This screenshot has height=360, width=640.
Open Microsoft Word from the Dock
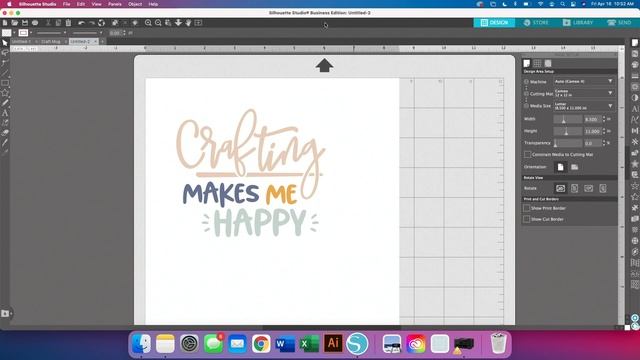click(x=285, y=344)
